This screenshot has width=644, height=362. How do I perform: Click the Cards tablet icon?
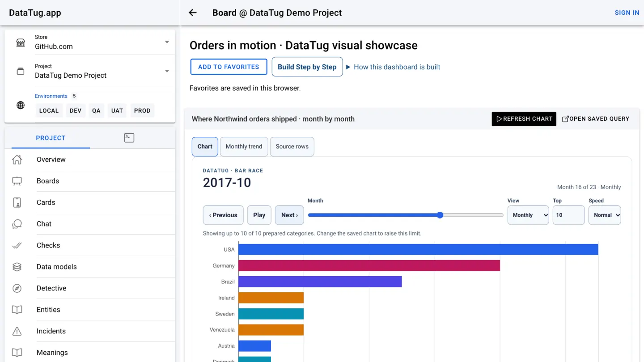(x=17, y=202)
